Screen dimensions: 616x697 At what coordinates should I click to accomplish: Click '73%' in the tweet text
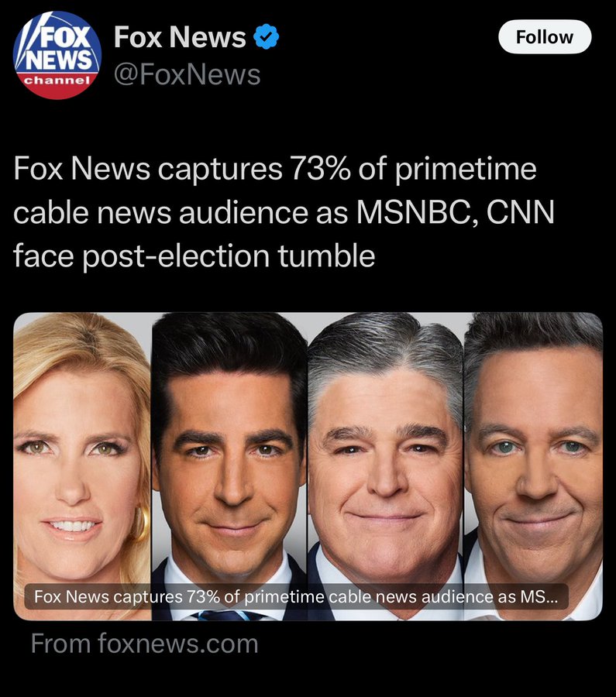[x=320, y=169]
